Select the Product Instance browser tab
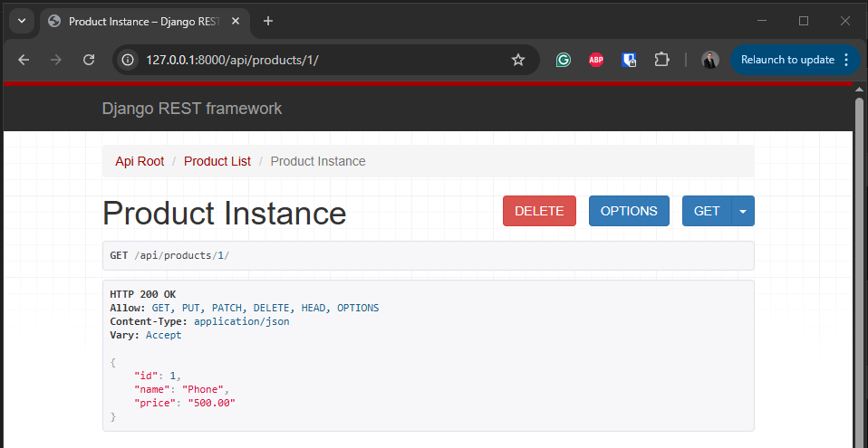868x448 pixels. pos(144,21)
